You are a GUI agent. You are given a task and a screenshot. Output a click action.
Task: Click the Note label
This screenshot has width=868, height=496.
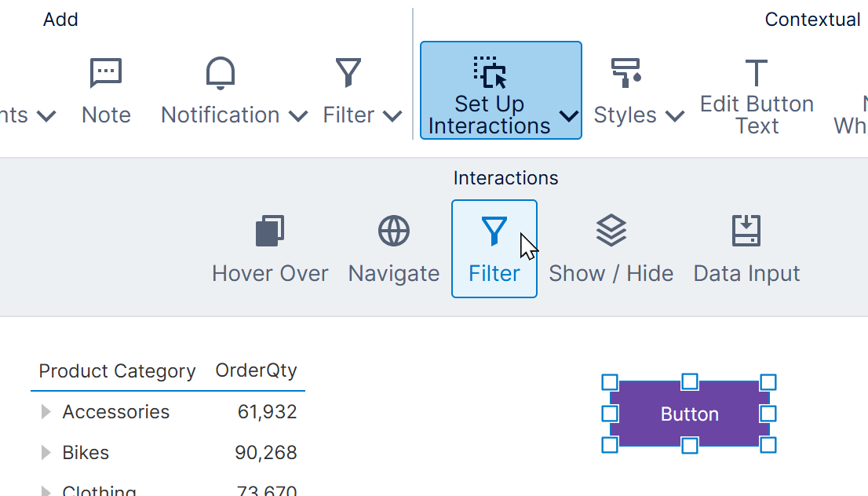(106, 115)
